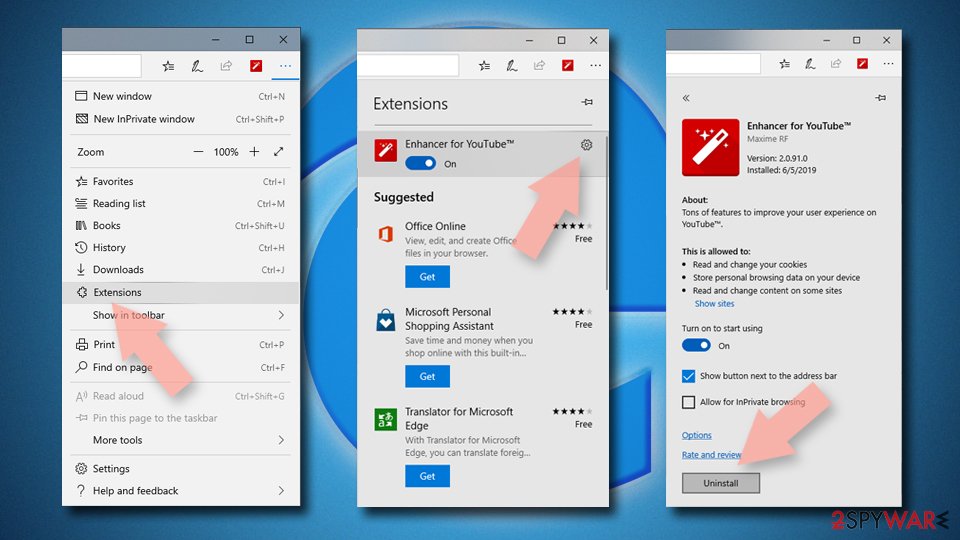The width and height of the screenshot is (960, 540).
Task: Click the Extensions pane scrollbar
Action: click(x=606, y=211)
